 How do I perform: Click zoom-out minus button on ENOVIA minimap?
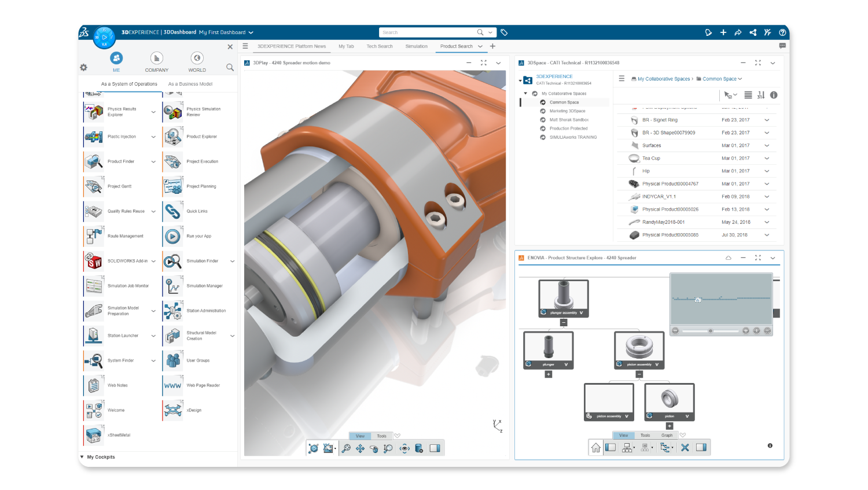675,331
